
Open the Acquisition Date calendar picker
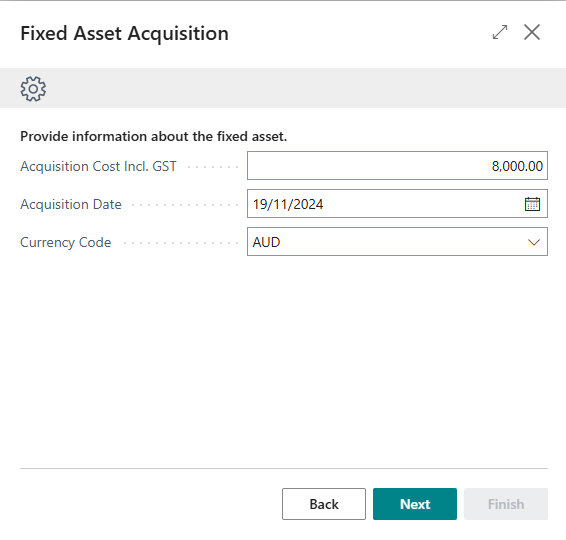coord(532,204)
